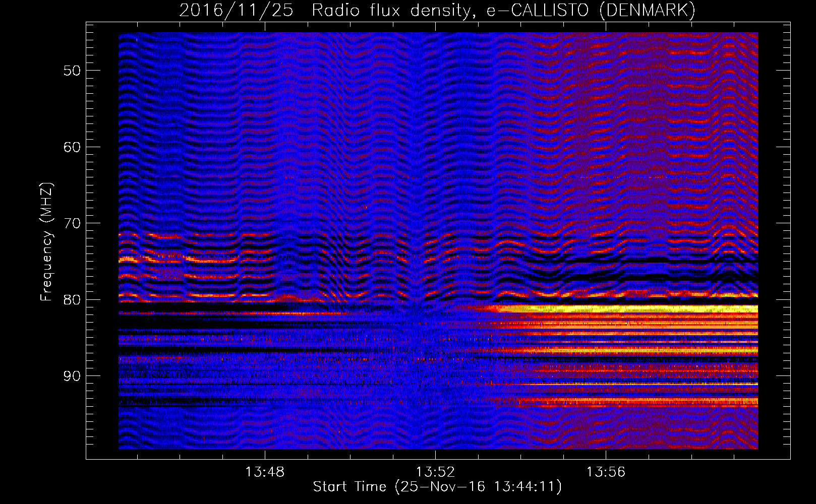Click the 13:52 time tick label
This screenshot has height=504, width=816.
click(435, 472)
